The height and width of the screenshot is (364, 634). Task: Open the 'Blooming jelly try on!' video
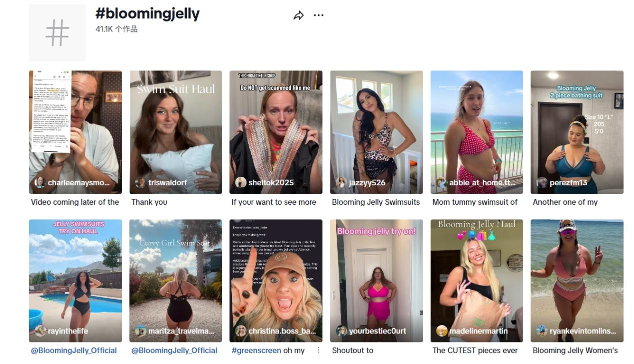(x=376, y=281)
